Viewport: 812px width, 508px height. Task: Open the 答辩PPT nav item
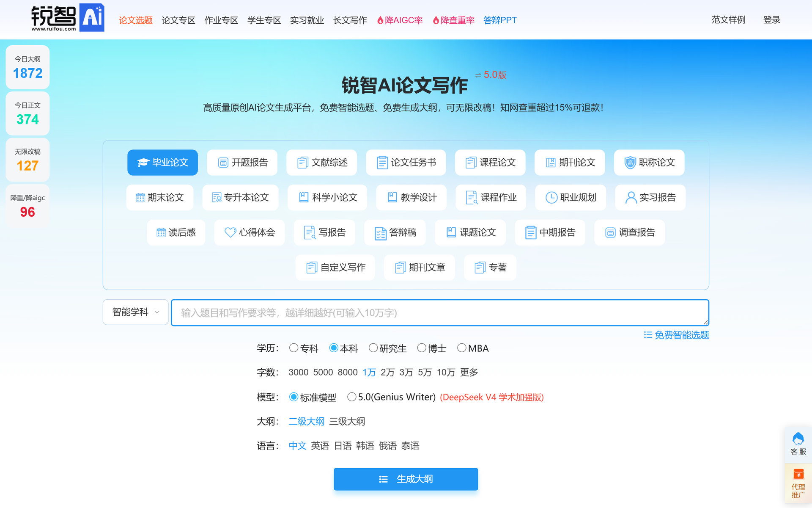[x=500, y=20]
